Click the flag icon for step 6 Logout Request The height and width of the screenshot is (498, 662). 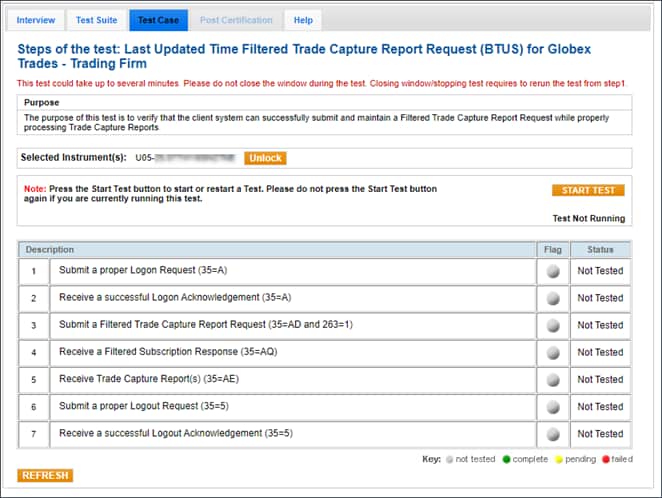point(553,407)
